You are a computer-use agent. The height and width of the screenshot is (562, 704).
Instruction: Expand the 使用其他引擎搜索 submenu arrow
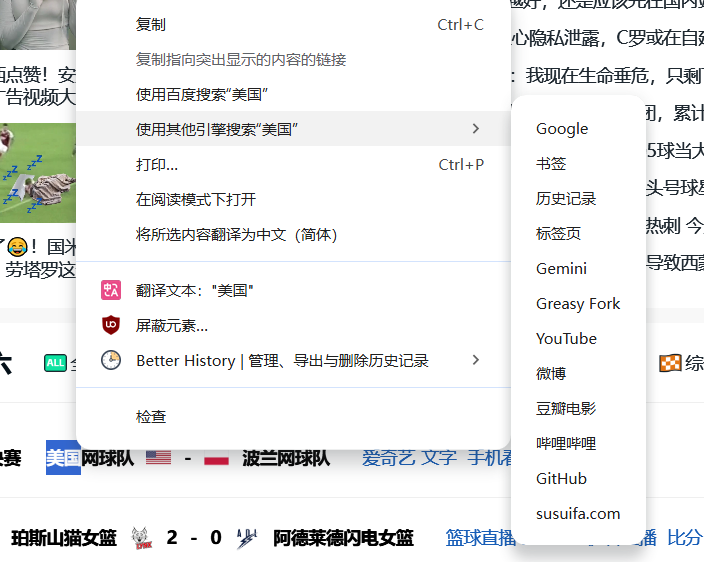click(x=476, y=129)
